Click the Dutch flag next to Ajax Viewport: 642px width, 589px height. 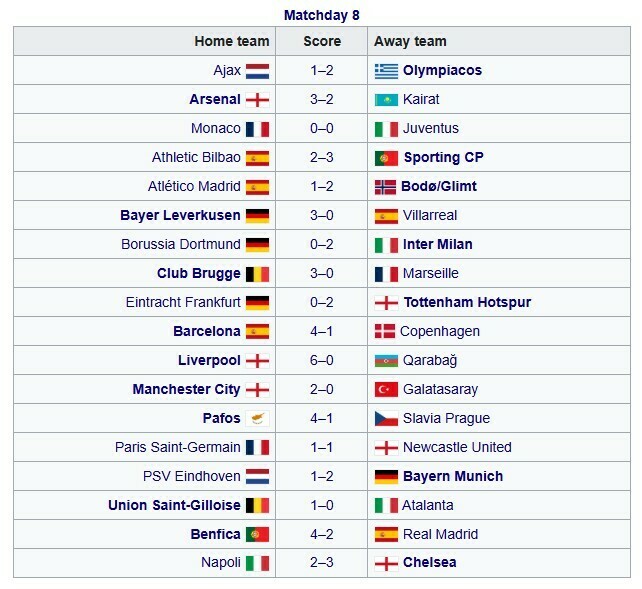point(257,71)
